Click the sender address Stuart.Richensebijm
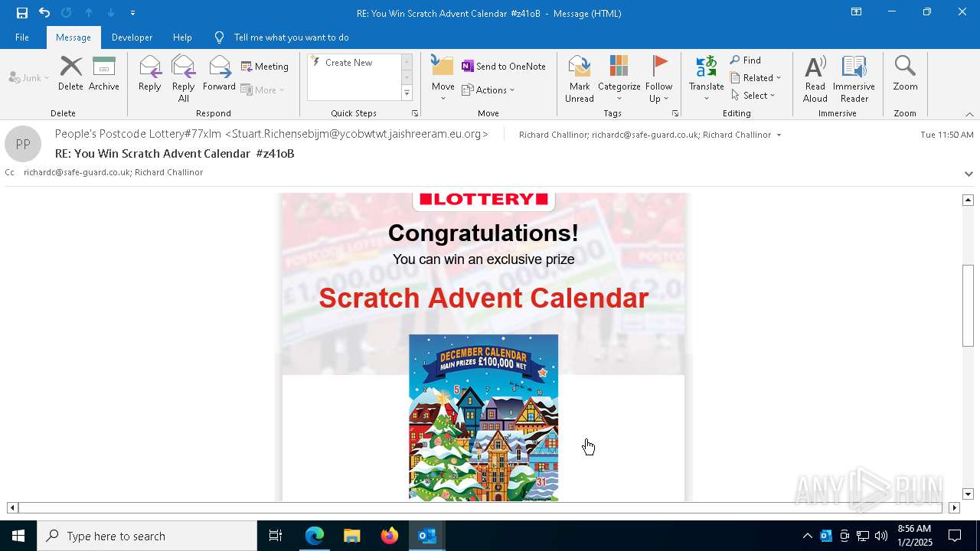This screenshot has width=980, height=551. click(x=357, y=134)
